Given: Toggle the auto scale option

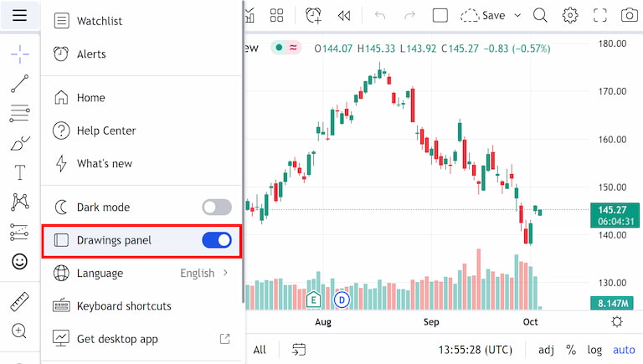Looking at the screenshot, I should tap(624, 350).
